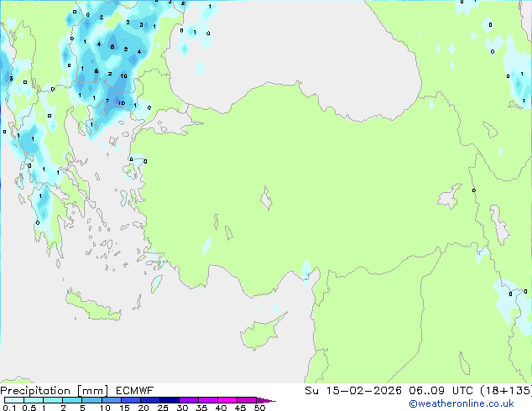Click the '0.5' legend scale value

(29, 408)
